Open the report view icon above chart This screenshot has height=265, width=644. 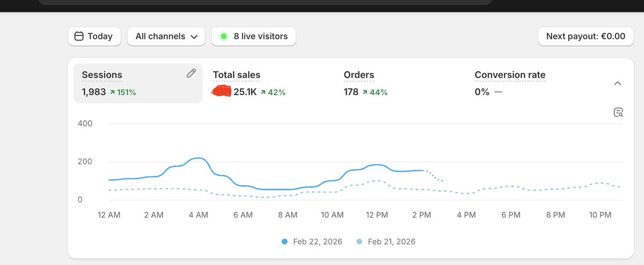click(x=618, y=112)
